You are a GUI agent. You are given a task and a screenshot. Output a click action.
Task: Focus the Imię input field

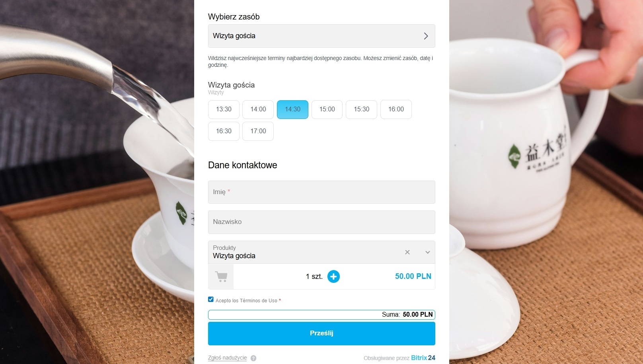pyautogui.click(x=321, y=192)
